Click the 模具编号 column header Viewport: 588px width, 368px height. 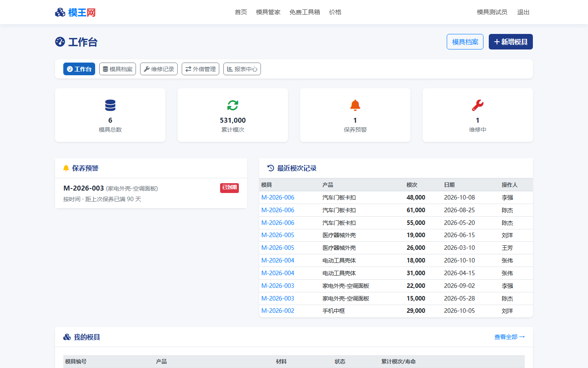pos(76,361)
